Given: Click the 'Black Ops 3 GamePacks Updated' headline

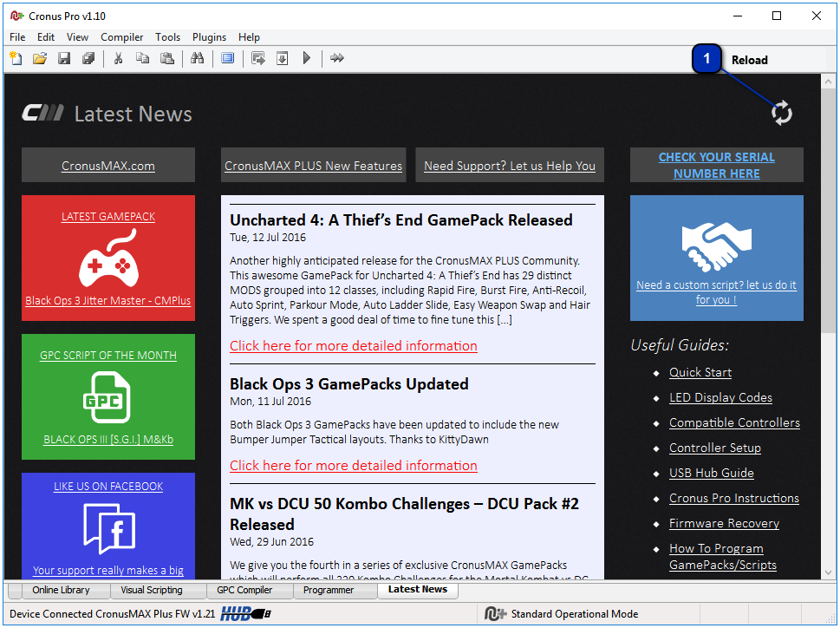Looking at the screenshot, I should coord(349,384).
